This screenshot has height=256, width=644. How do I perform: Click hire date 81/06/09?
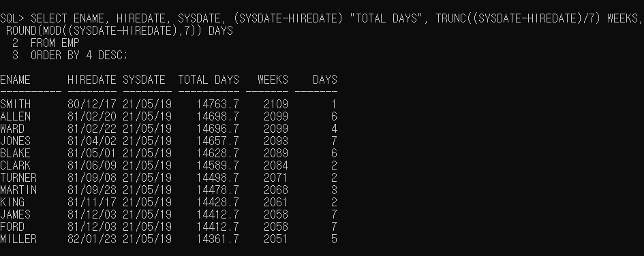pos(92,165)
